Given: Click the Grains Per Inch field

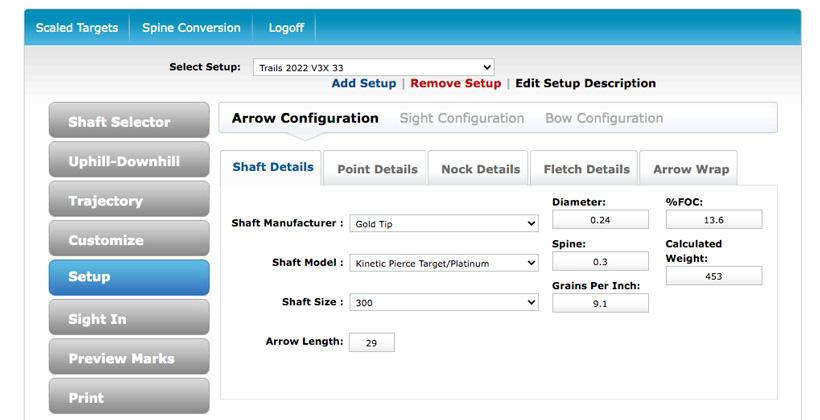Looking at the screenshot, I should pos(600,303).
